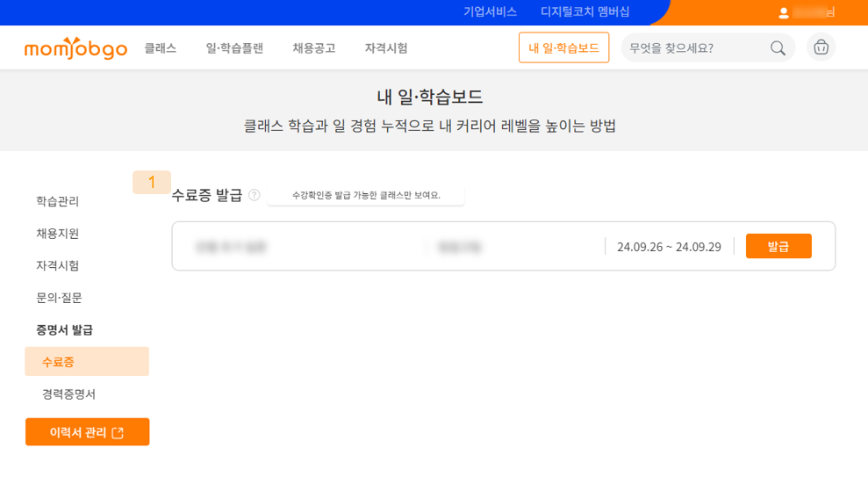
Task: Click the momjobgo logo
Action: pos(75,48)
